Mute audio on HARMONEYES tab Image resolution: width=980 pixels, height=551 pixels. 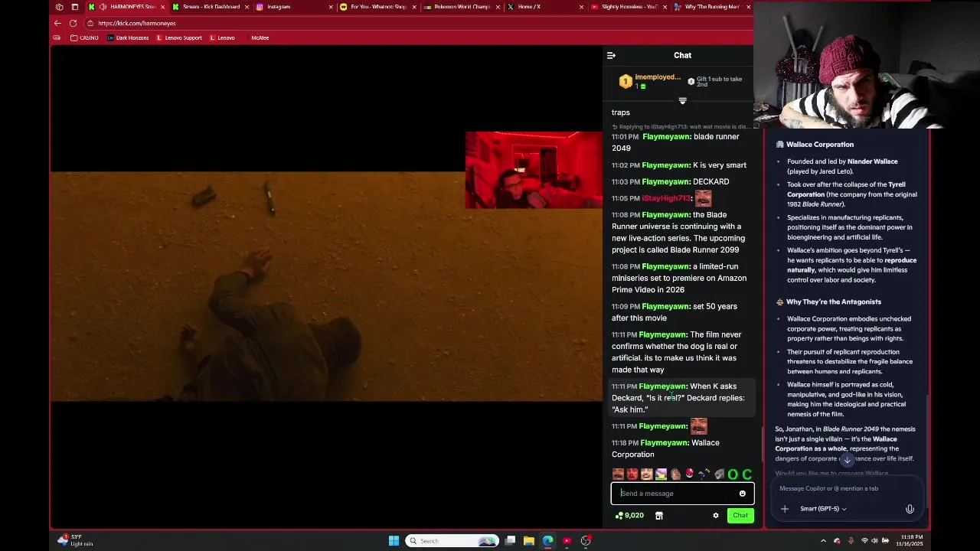coord(103,7)
